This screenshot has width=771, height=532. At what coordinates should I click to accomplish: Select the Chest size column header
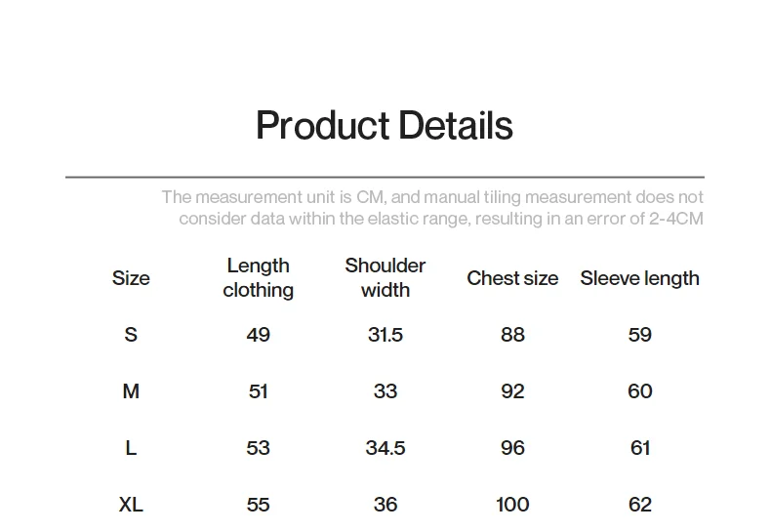[x=512, y=278]
